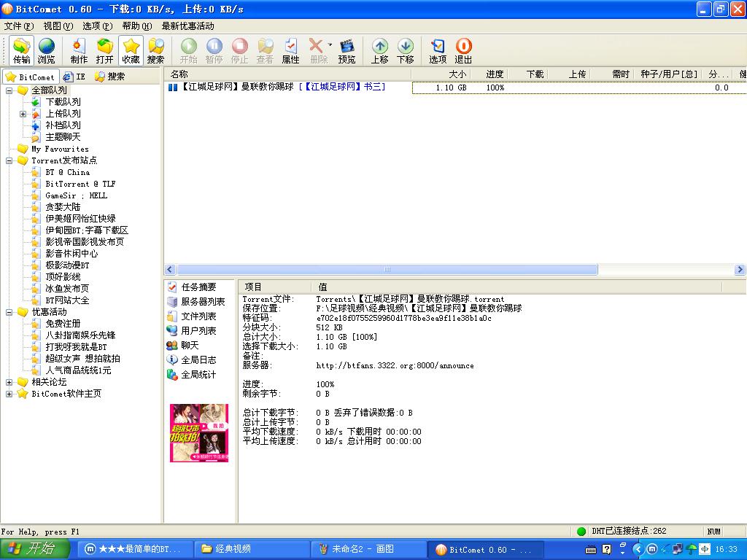Click the horizontal scrollbar under task list
This screenshot has height=560, width=747.
pyautogui.click(x=387, y=270)
